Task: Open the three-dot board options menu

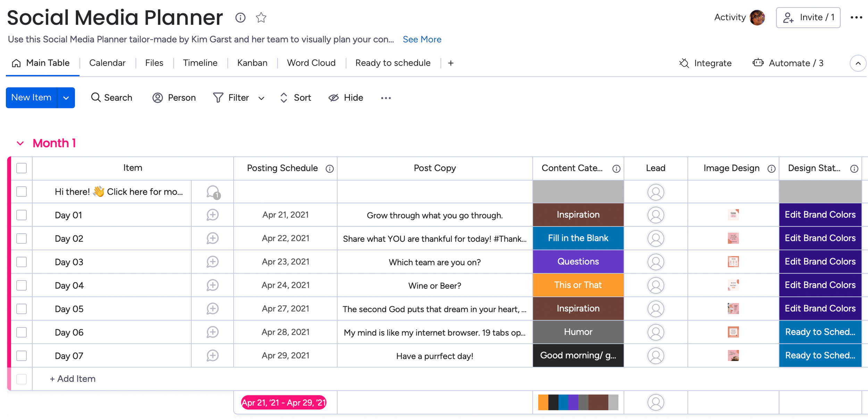Action: pos(856,17)
